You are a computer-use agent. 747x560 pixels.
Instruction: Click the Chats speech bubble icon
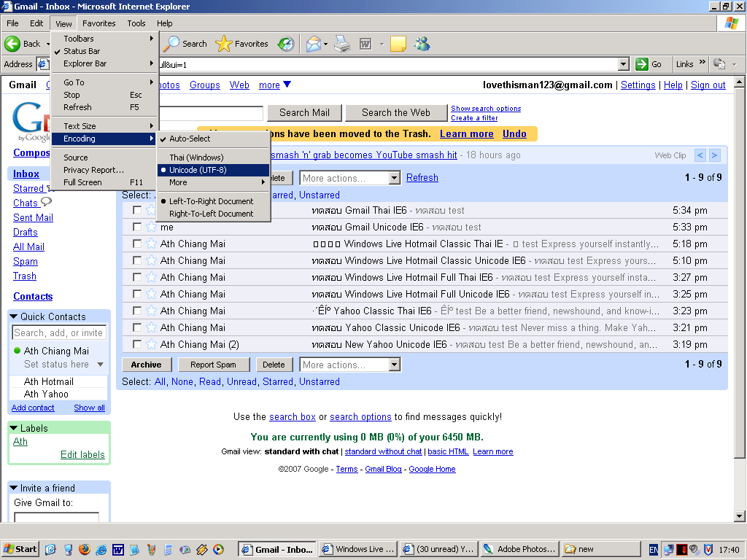[46, 202]
